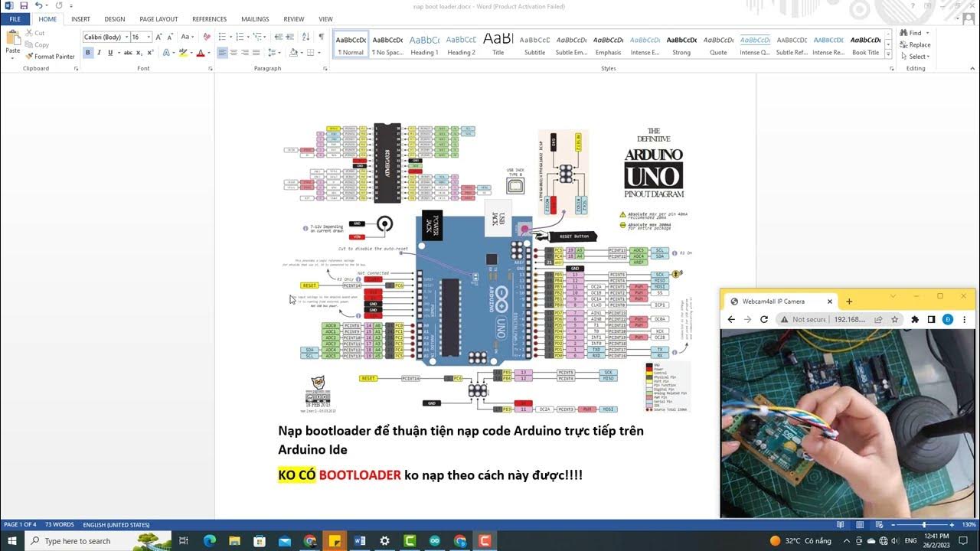The image size is (980, 551).
Task: Click the Word icon in the taskbar
Action: (x=360, y=541)
